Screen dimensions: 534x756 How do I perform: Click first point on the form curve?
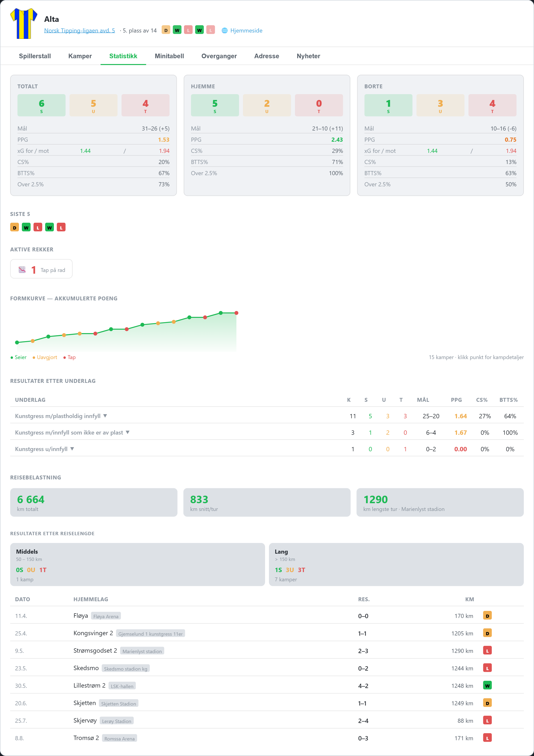(x=17, y=342)
